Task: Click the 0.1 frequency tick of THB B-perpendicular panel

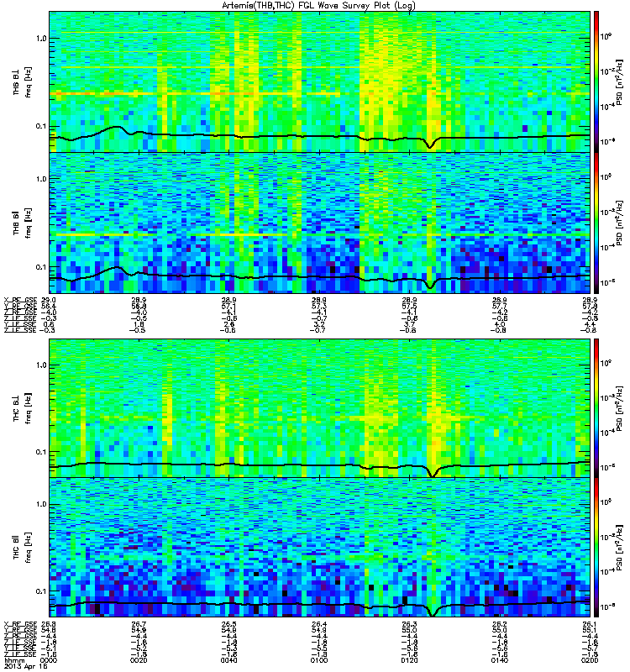Action: 40,126
